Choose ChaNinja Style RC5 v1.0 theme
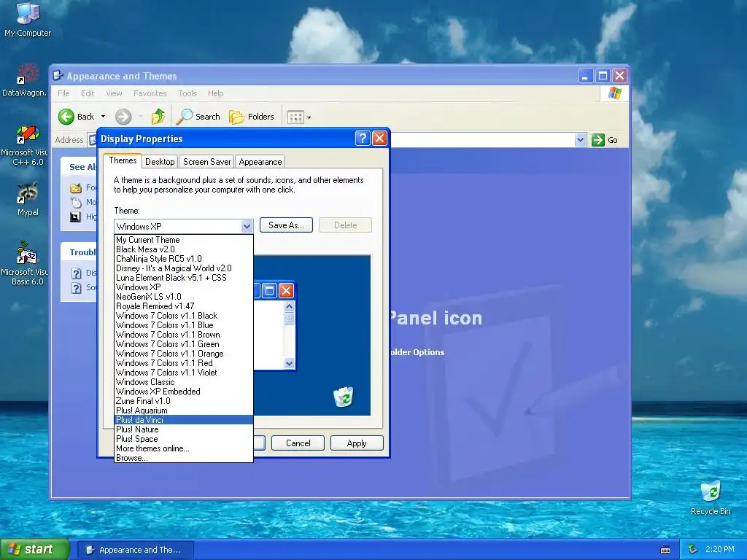This screenshot has width=747, height=560. pyautogui.click(x=184, y=259)
